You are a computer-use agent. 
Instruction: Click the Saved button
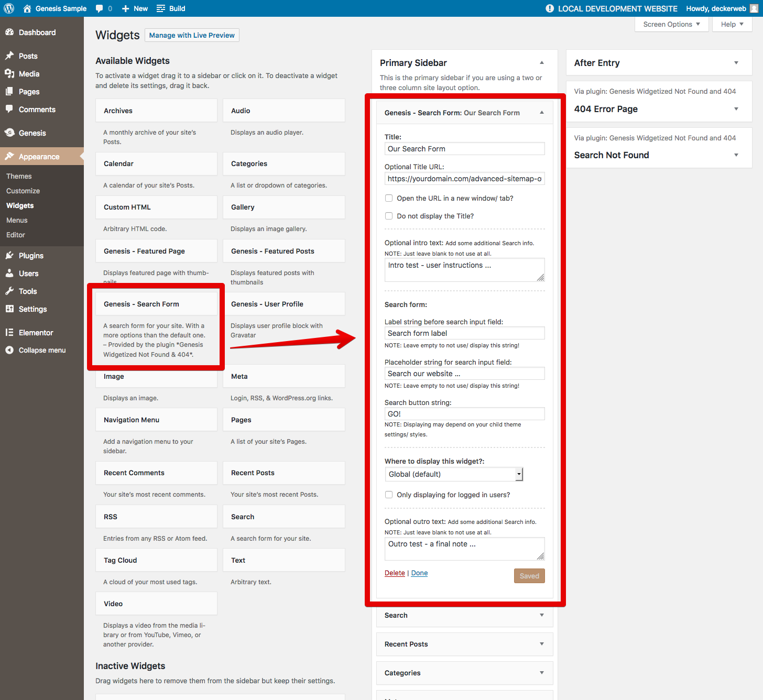(529, 576)
